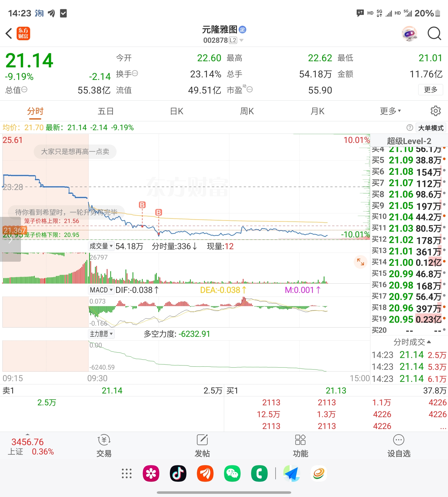Tap the info icon next to 市盈

coord(249,89)
